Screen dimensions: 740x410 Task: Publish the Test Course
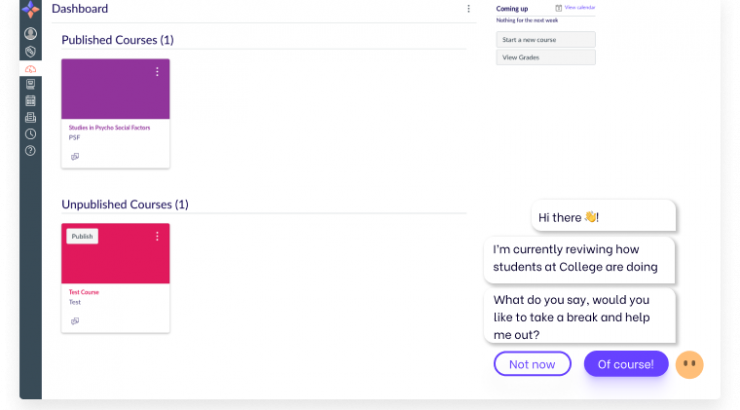pos(82,237)
